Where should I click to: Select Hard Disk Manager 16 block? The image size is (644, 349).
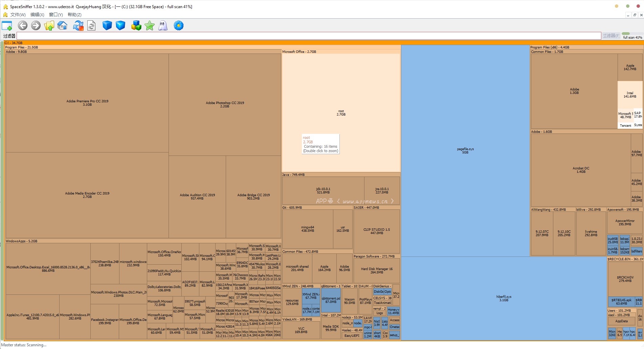(x=377, y=270)
